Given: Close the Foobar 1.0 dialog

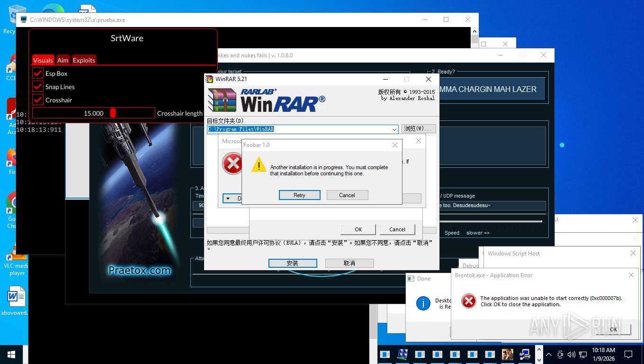Looking at the screenshot, I should (x=395, y=145).
